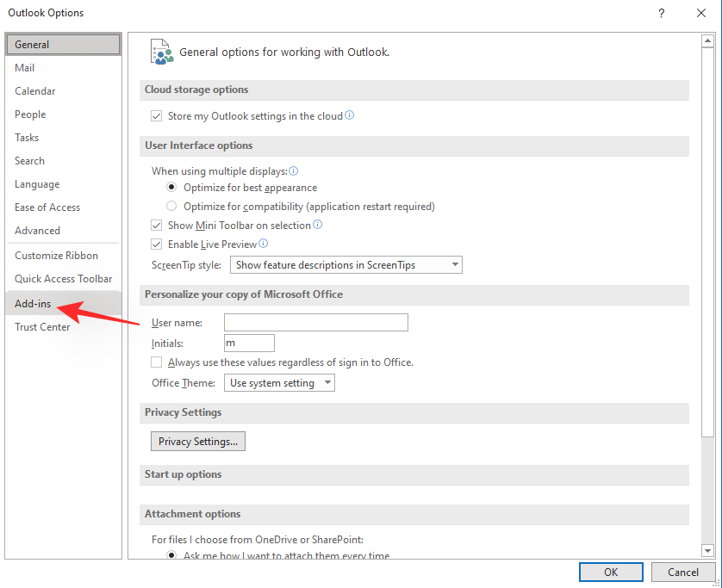Viewport: 722px width, 588px height.
Task: Click info icon next to multiple displays label
Action: 293,171
